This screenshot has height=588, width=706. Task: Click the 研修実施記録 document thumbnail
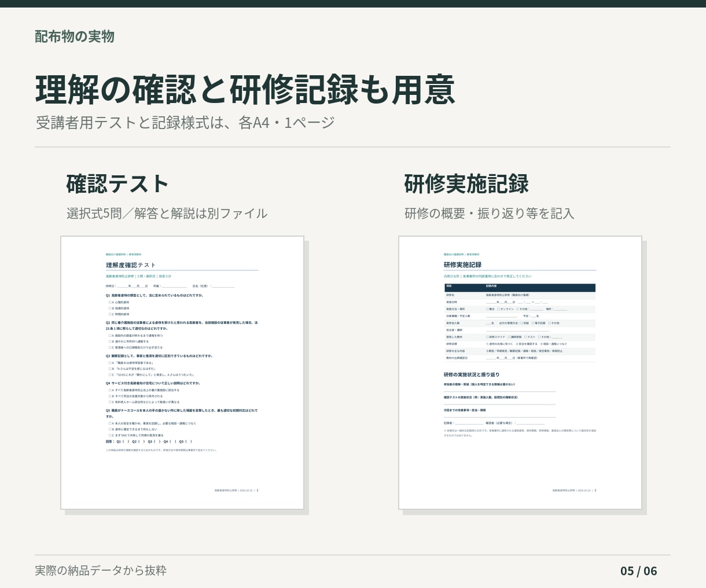(x=520, y=373)
